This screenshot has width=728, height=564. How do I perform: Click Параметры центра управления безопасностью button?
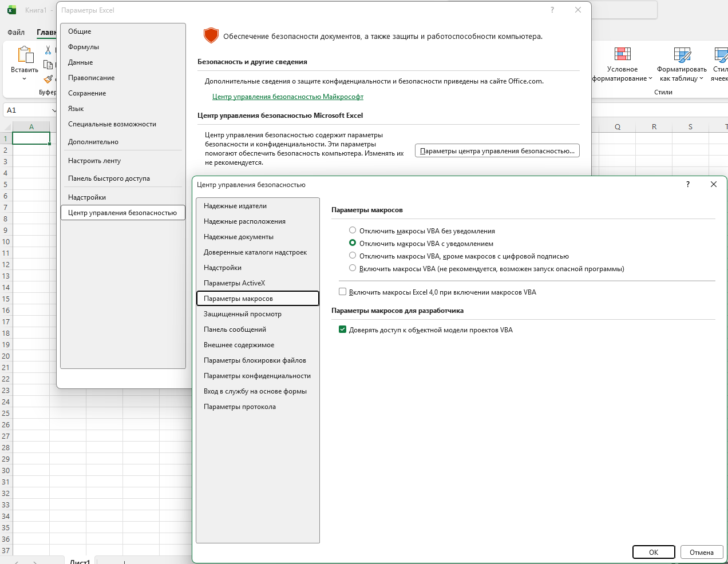pos(497,150)
